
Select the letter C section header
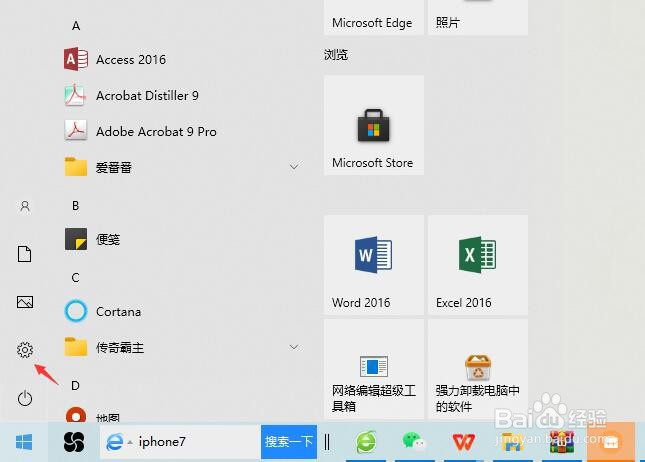[x=75, y=278]
